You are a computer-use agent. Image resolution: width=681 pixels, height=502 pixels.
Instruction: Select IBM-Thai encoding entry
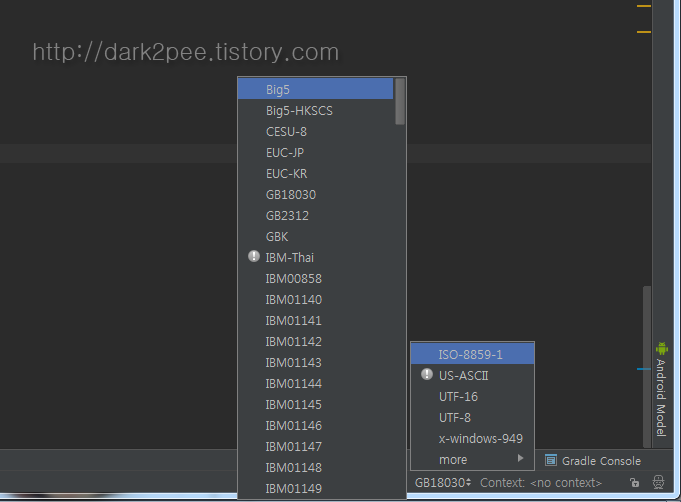[315, 257]
